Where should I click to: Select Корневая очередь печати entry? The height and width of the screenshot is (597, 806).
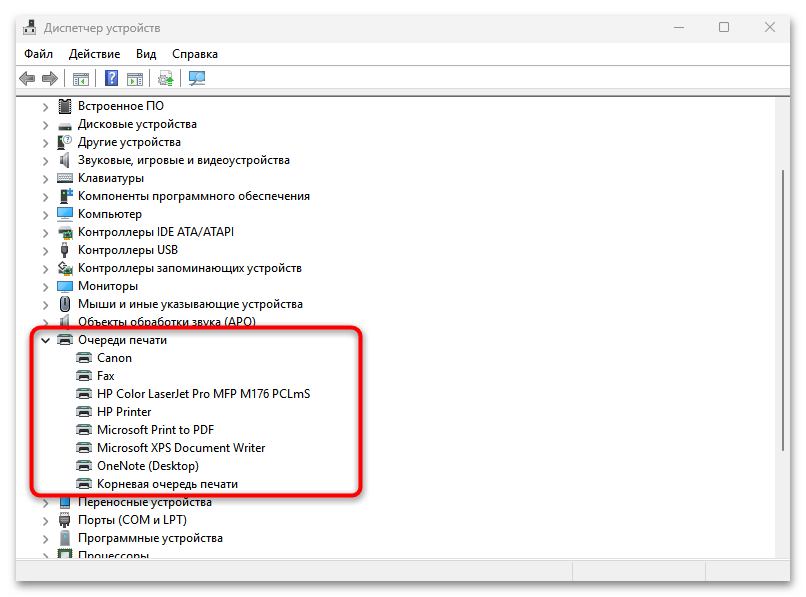[x=167, y=484]
